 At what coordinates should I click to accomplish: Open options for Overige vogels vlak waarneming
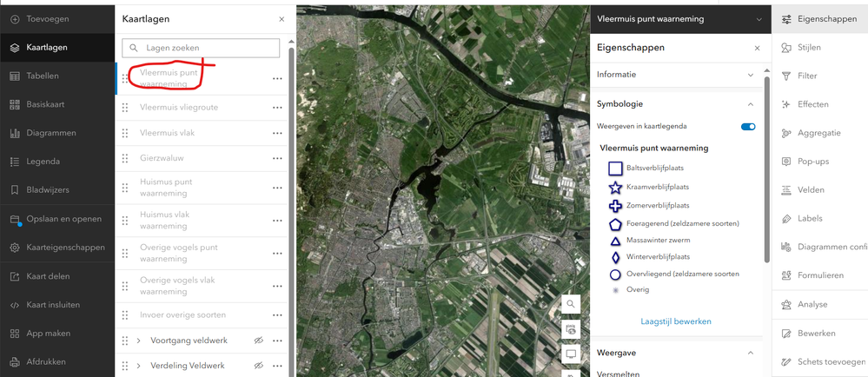277,286
